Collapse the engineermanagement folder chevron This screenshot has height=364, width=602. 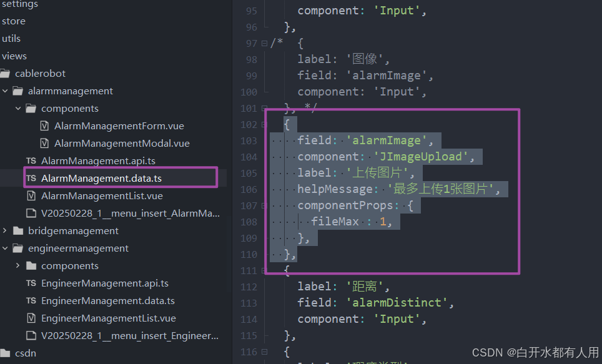pos(5,248)
